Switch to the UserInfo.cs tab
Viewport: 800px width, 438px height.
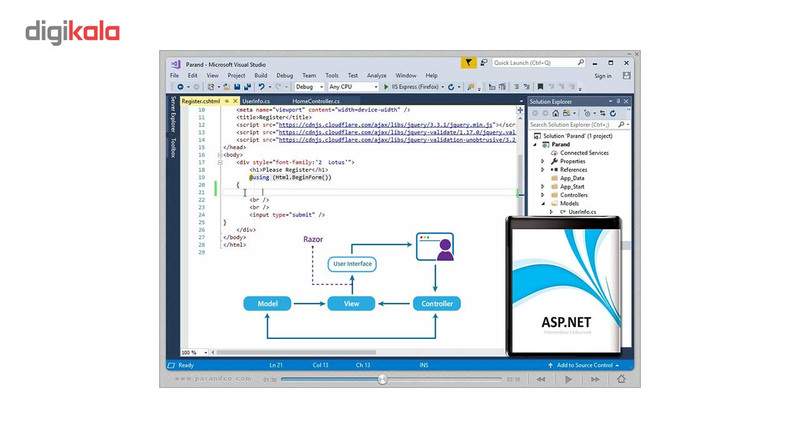click(256, 101)
